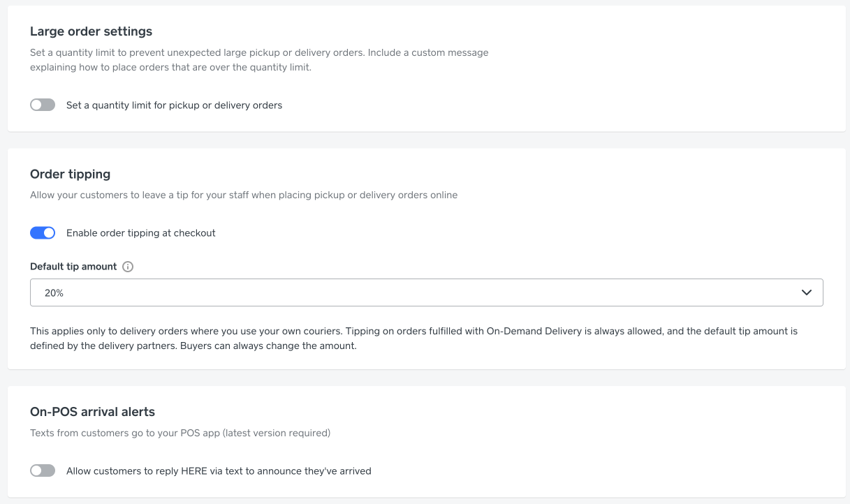Image resolution: width=850 pixels, height=504 pixels.
Task: Select the On-POS arrival alerts heading
Action: (x=92, y=411)
